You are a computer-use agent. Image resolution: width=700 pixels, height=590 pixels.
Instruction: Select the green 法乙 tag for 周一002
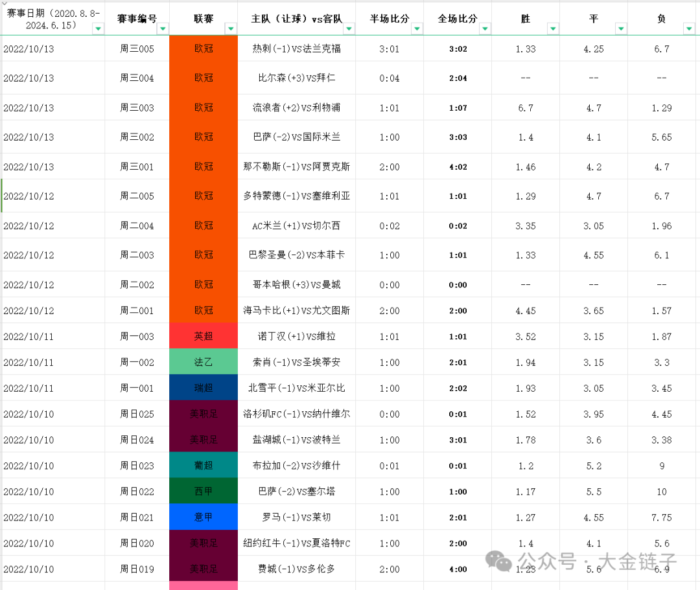click(x=204, y=362)
